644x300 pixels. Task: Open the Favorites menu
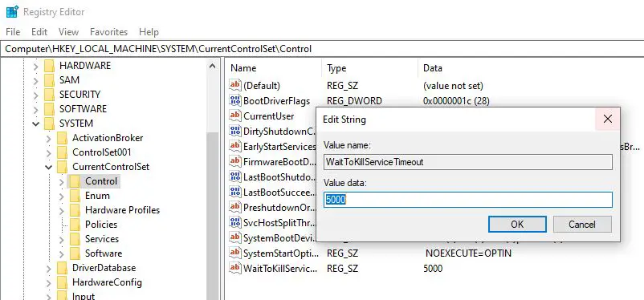tap(109, 32)
